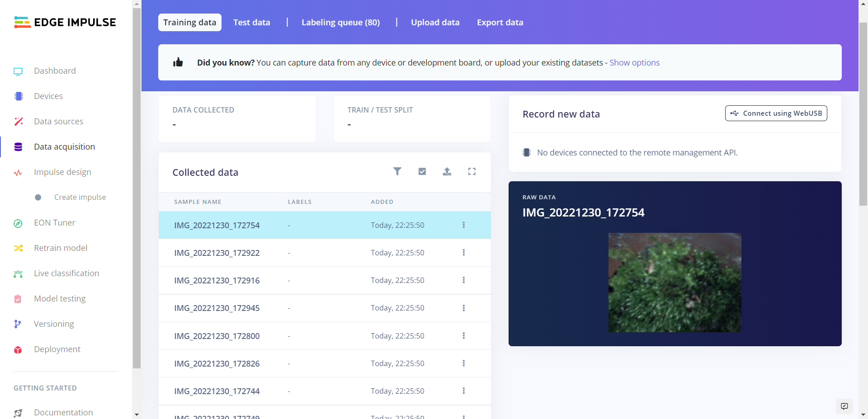Go to Deployment page
The image size is (868, 419).
57,349
